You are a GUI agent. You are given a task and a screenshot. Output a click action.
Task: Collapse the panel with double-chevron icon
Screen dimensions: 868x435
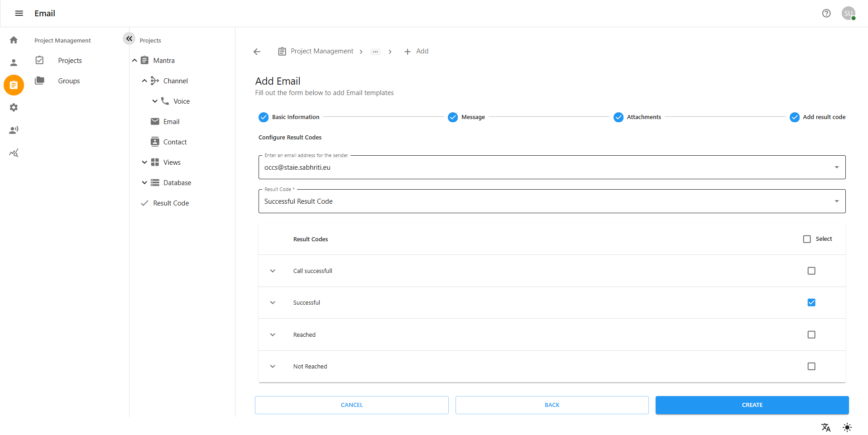click(x=129, y=38)
